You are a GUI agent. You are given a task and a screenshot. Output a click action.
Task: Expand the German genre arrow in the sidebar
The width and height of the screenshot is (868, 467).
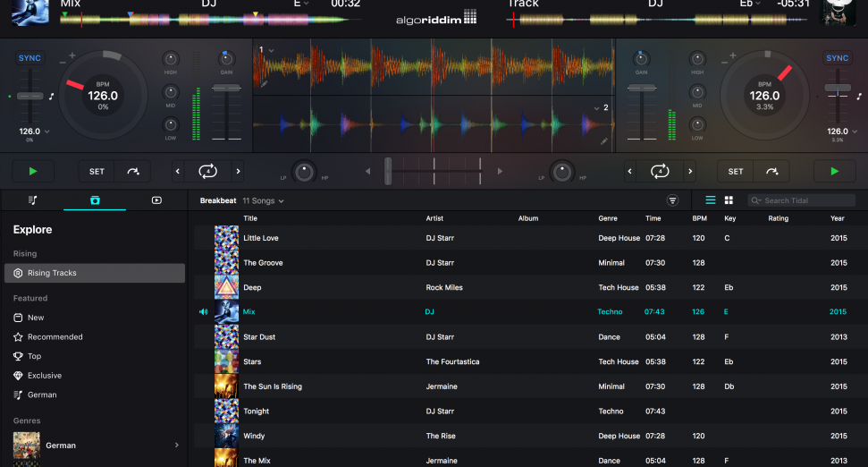(x=176, y=445)
